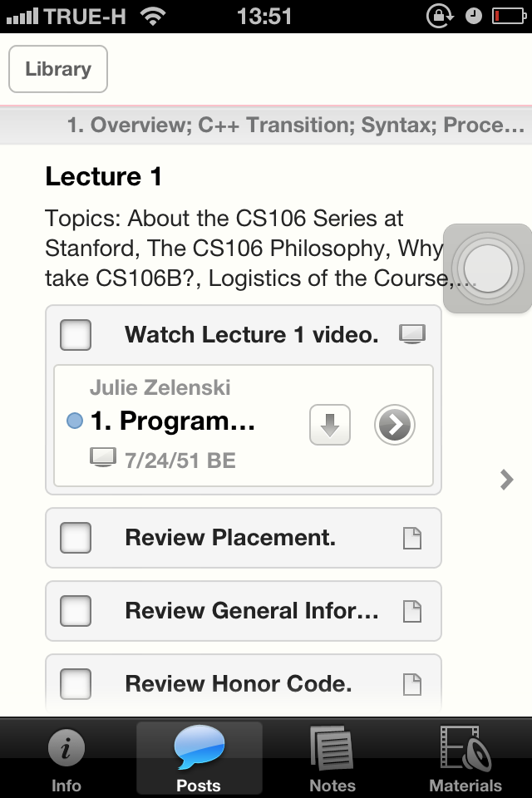Check off Review Honor Code

coord(76,684)
